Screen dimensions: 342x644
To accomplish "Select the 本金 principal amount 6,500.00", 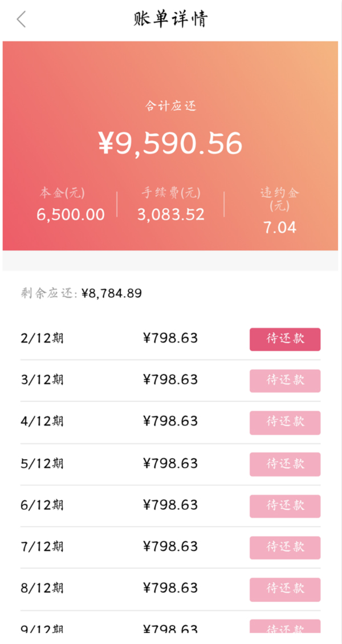I will pyautogui.click(x=70, y=215).
